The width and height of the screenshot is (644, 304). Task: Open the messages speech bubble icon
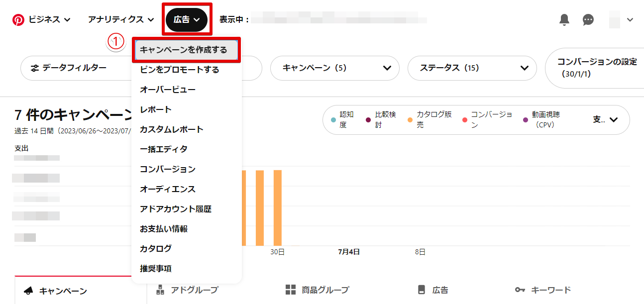point(588,20)
